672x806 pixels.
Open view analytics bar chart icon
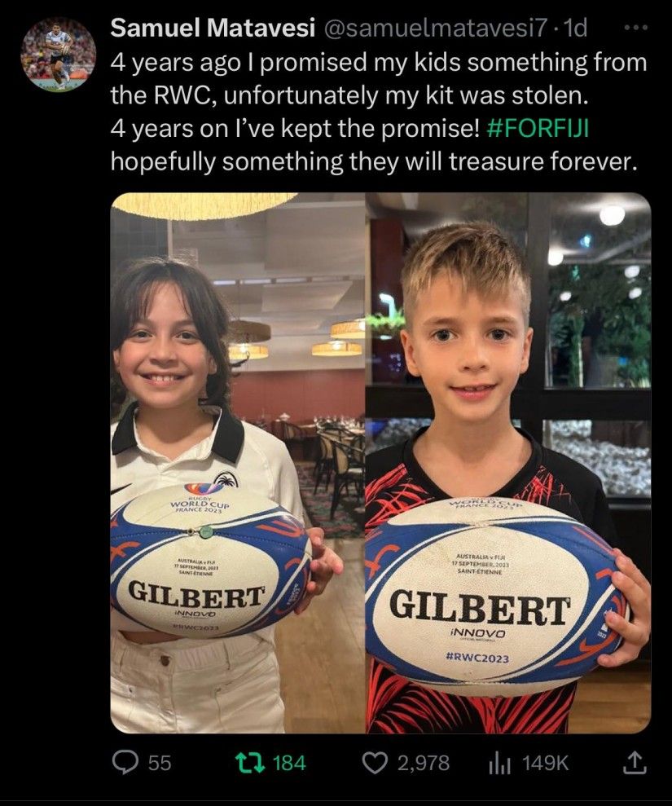[499, 764]
